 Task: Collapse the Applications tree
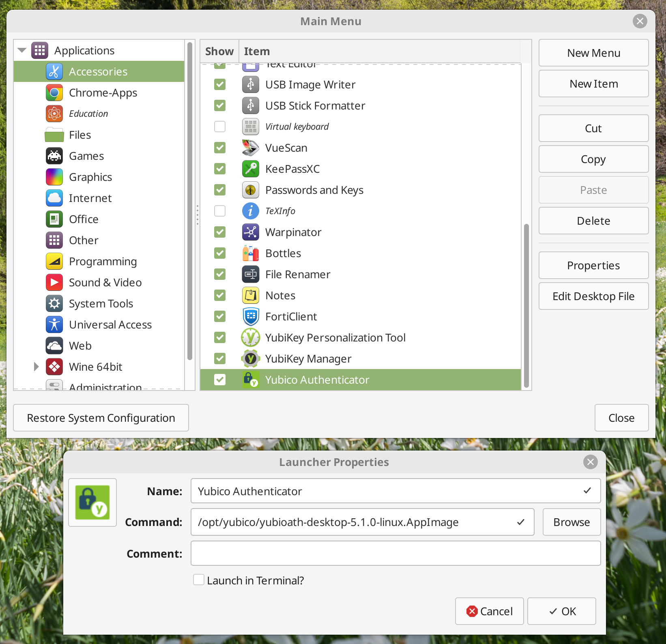coord(21,49)
